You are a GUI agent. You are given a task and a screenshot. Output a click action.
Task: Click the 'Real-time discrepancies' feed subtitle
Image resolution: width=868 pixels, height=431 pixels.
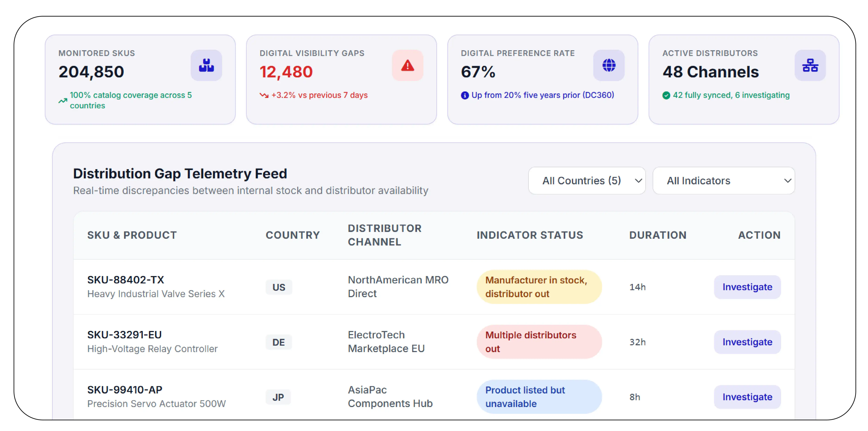[x=250, y=190]
